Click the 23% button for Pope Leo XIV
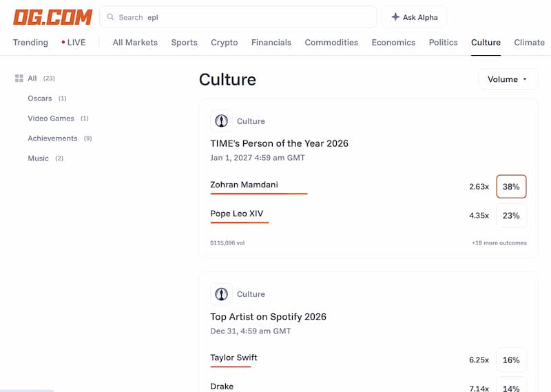The width and height of the screenshot is (551, 392). tap(511, 216)
